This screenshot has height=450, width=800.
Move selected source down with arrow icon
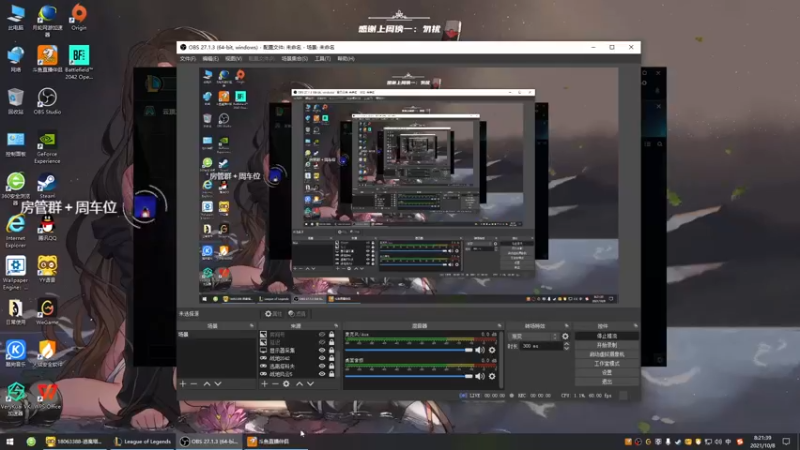coord(310,384)
